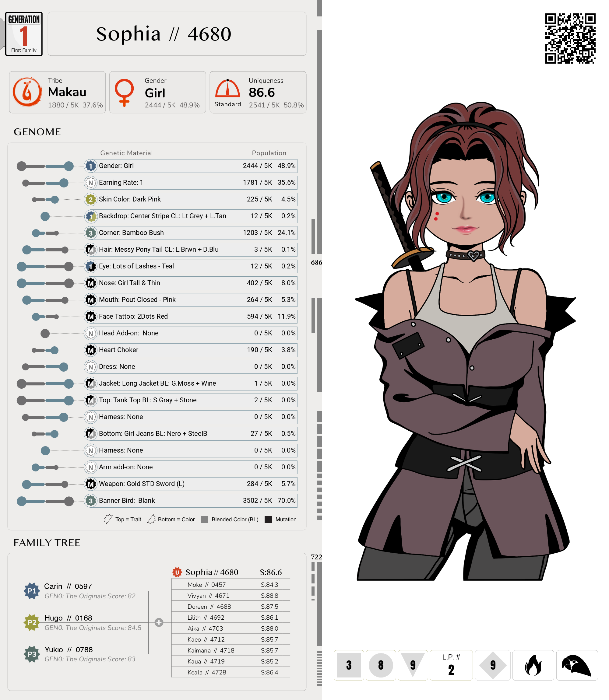Click the circle badge numbered 8
Image resolution: width=609 pixels, height=700 pixels.
tap(381, 665)
